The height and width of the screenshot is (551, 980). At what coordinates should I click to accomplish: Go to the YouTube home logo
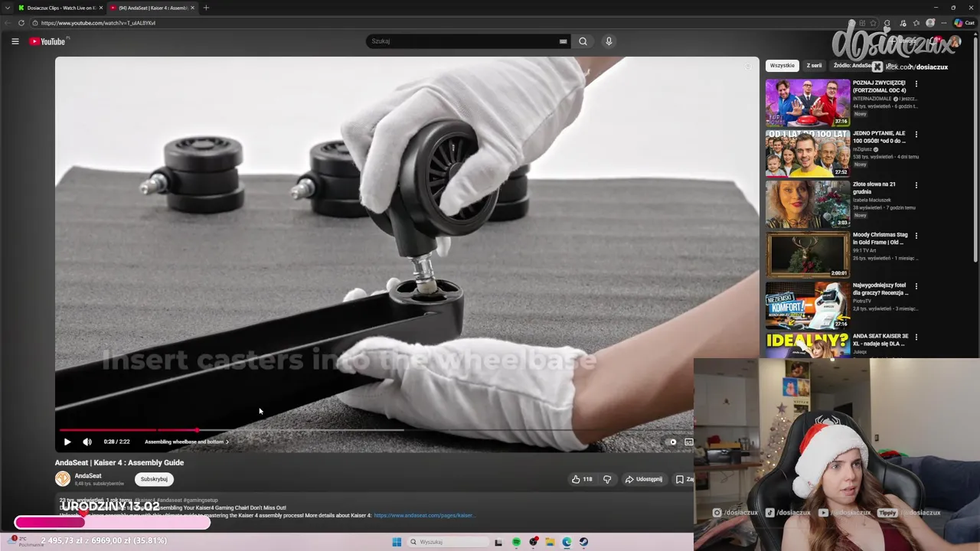point(47,41)
